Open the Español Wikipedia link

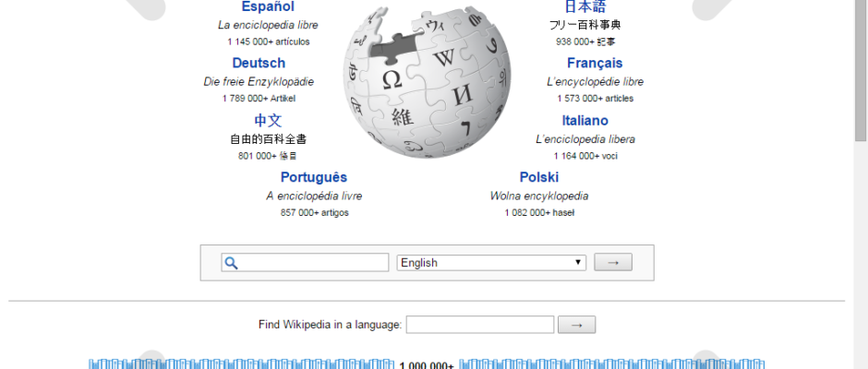point(268,6)
